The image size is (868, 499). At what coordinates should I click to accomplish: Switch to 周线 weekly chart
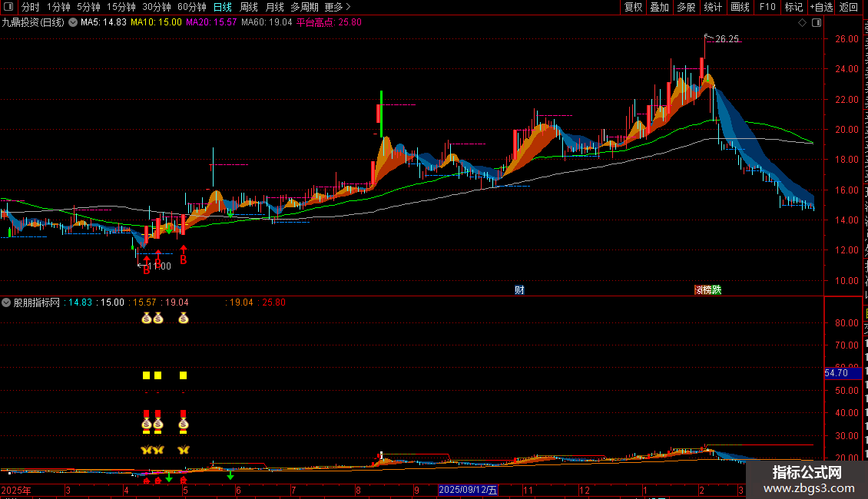pos(249,7)
